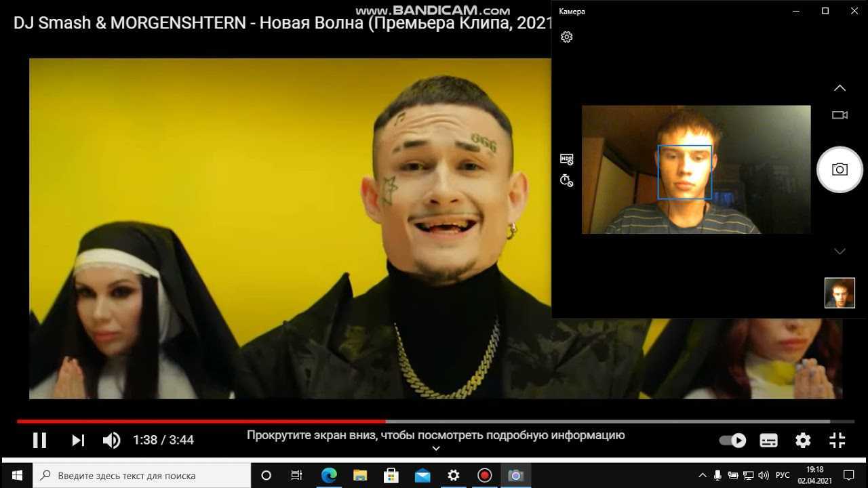Skip to the next video

point(78,440)
